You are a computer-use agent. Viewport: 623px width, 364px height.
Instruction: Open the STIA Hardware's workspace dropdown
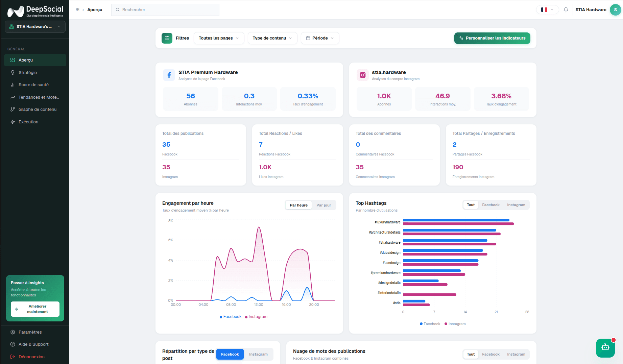pyautogui.click(x=35, y=27)
